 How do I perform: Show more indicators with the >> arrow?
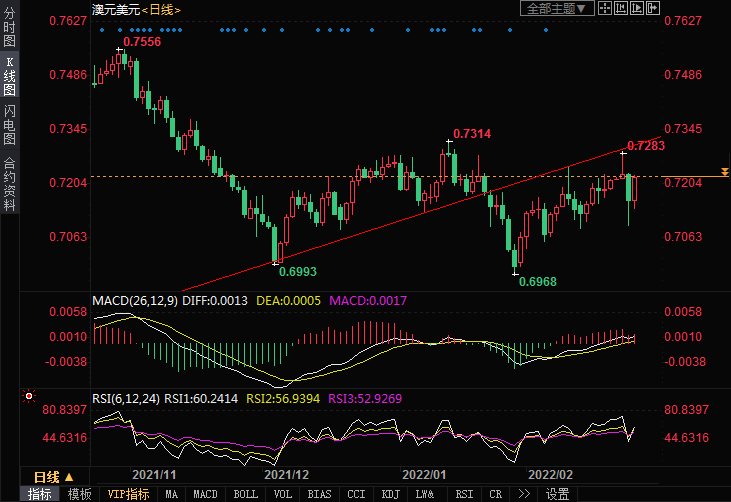[523, 494]
